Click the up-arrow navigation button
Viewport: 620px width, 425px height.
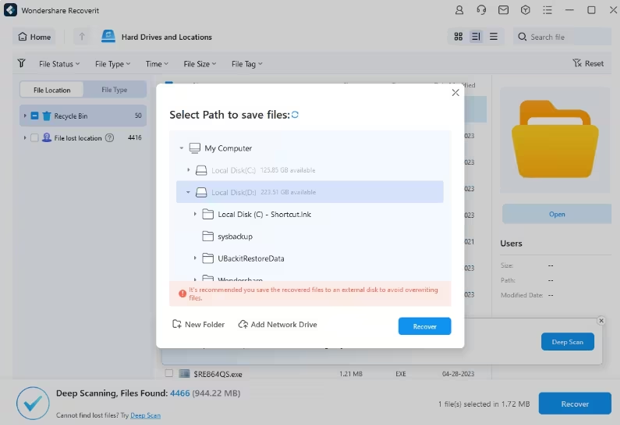82,37
